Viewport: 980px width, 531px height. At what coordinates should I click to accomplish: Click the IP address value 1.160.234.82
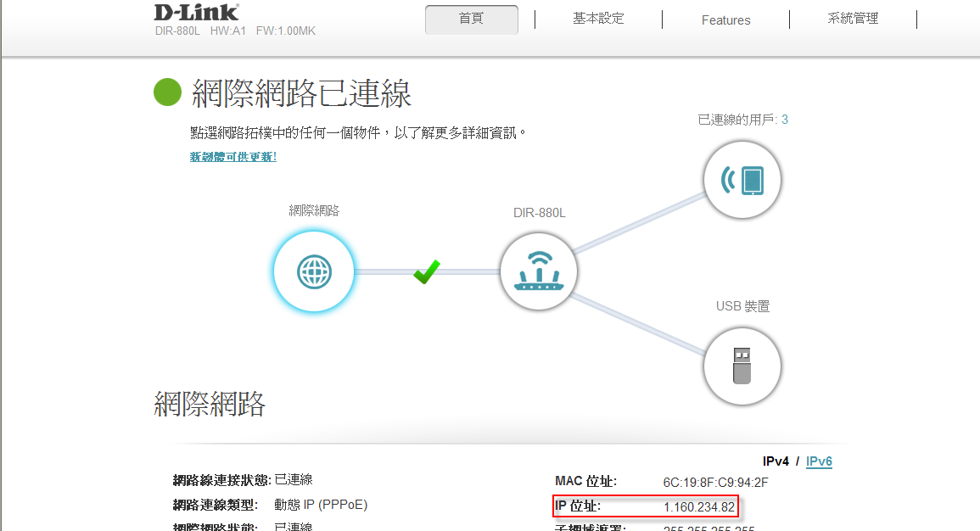[698, 507]
